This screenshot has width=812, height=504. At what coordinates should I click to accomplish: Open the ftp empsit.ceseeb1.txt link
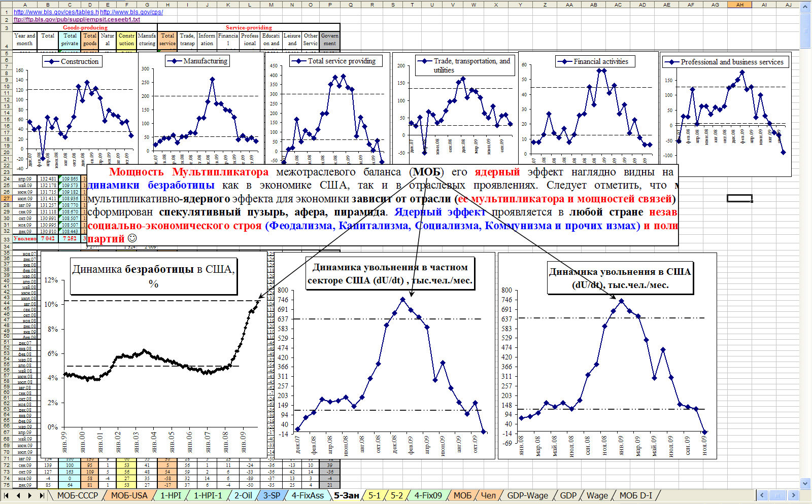(77, 19)
